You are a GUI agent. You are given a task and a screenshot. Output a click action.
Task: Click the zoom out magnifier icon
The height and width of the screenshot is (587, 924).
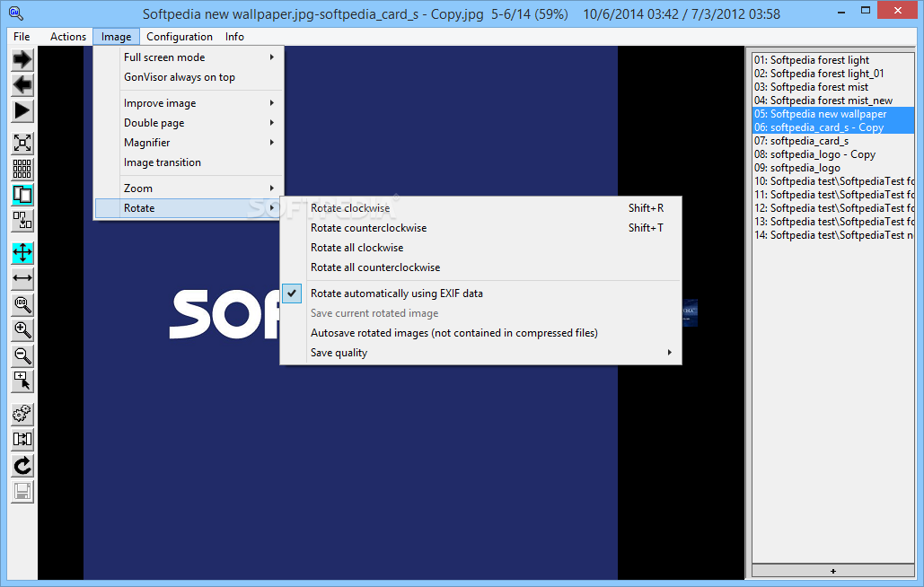(x=22, y=356)
